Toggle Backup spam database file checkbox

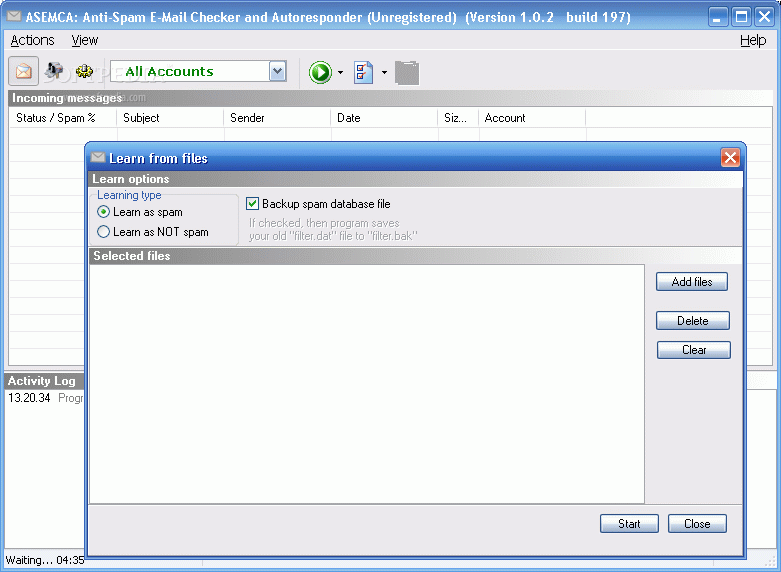[x=253, y=203]
